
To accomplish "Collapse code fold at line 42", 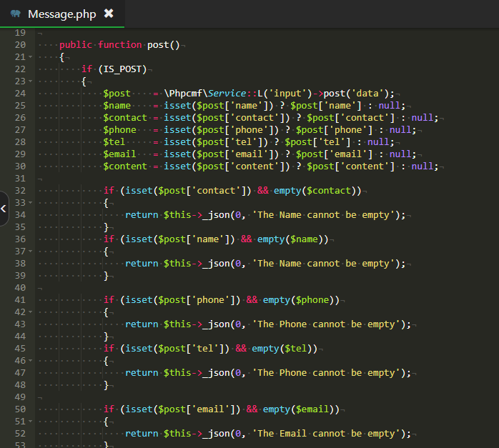I will click(x=31, y=312).
